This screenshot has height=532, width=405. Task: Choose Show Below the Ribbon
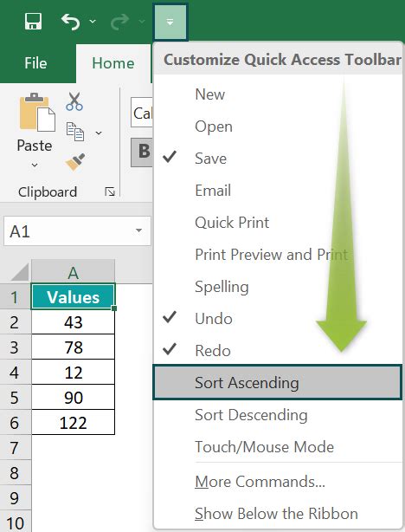pos(278,513)
